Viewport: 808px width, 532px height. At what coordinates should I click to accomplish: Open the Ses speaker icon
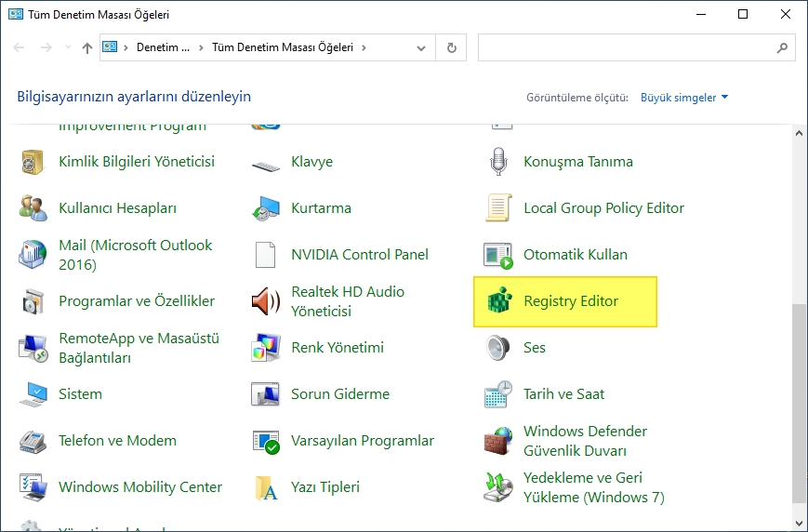tap(498, 348)
